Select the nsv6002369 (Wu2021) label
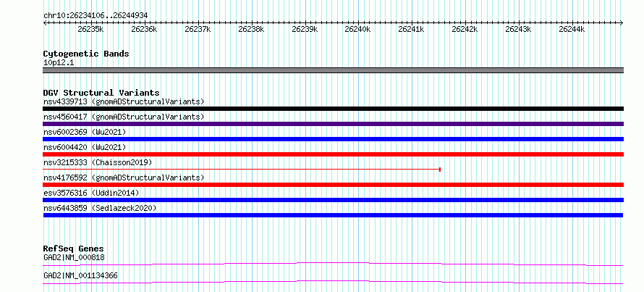Viewport: 644px width, 292px height. point(85,132)
